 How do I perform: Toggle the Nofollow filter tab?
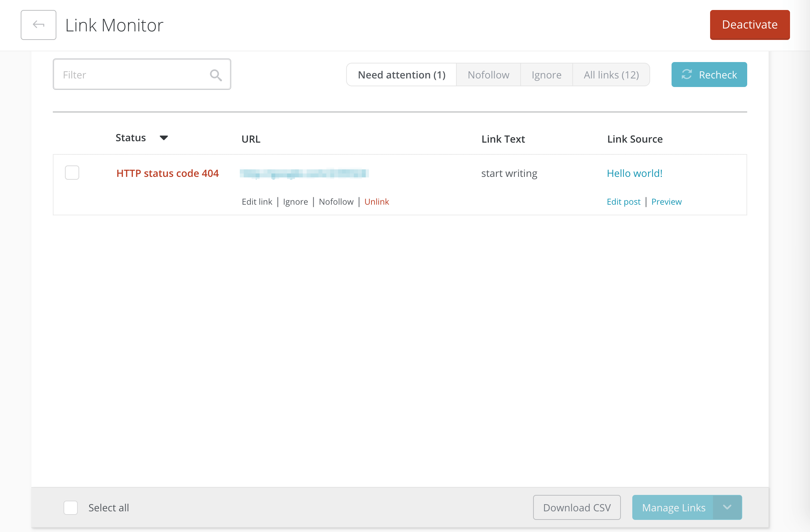[488, 74]
